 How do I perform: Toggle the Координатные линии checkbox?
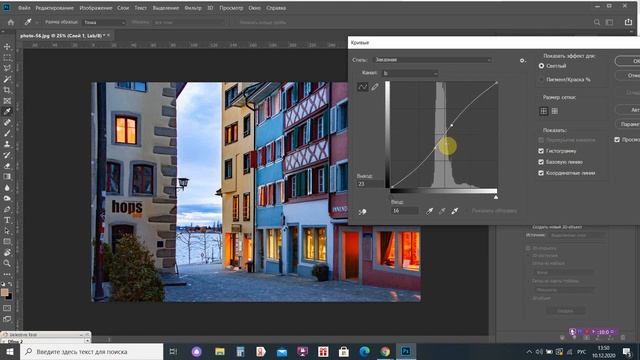541,173
